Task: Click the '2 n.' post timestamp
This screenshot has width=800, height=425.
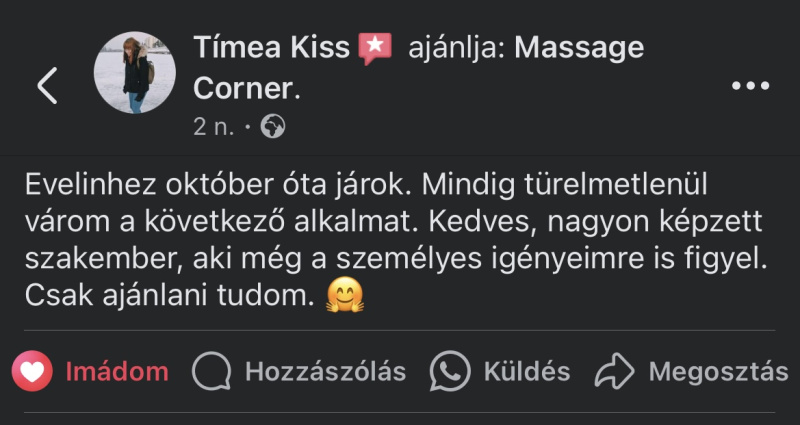Action: (215, 127)
